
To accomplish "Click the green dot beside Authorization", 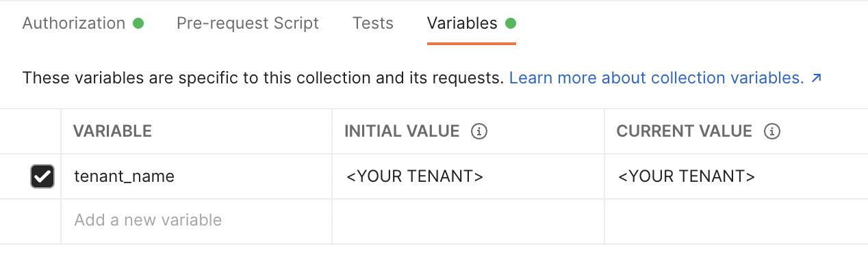I will (x=138, y=23).
